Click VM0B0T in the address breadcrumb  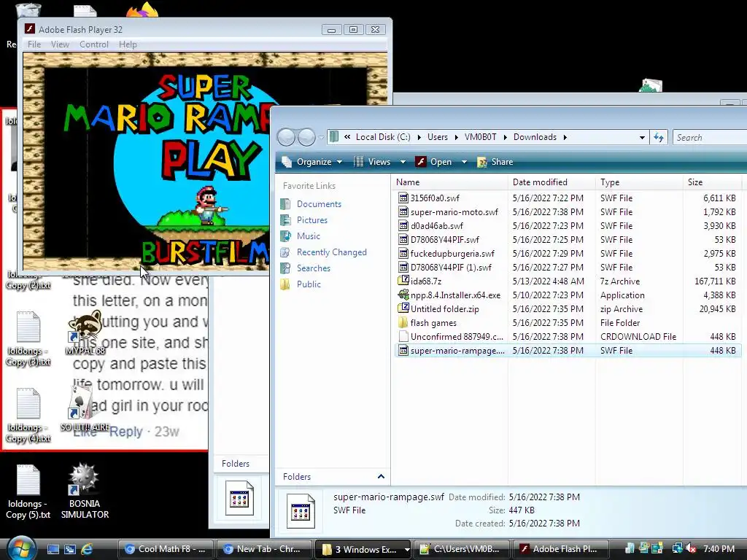(x=480, y=137)
